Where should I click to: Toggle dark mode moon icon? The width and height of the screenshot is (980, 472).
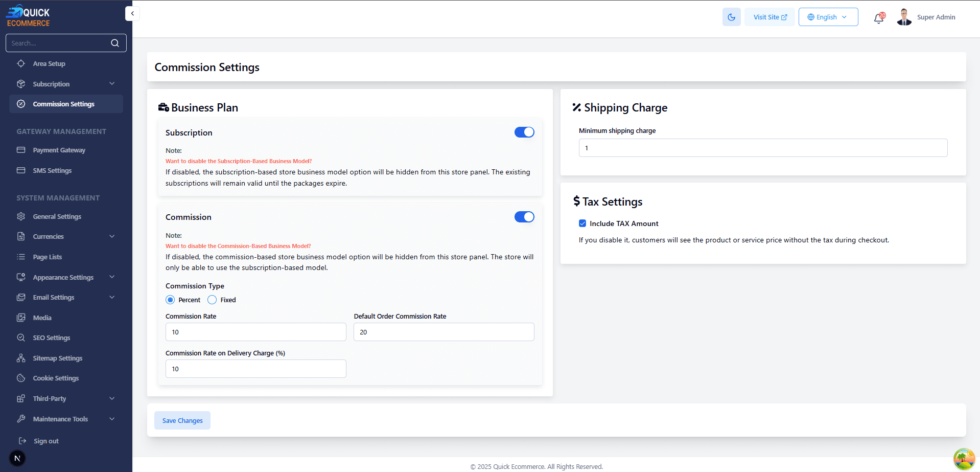coord(731,17)
